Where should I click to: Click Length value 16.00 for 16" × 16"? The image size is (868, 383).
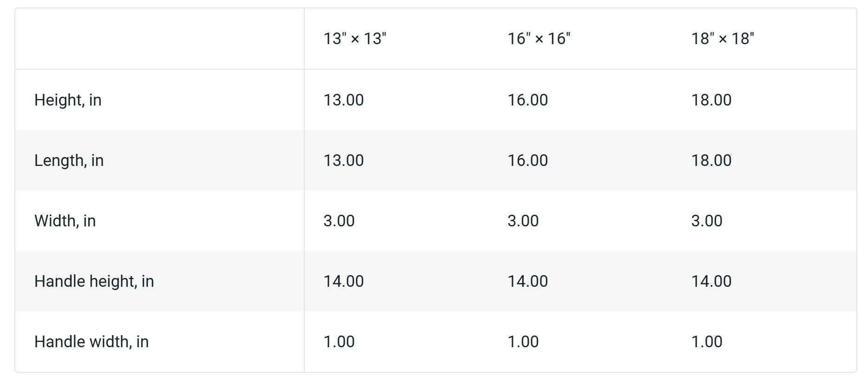pos(527,160)
